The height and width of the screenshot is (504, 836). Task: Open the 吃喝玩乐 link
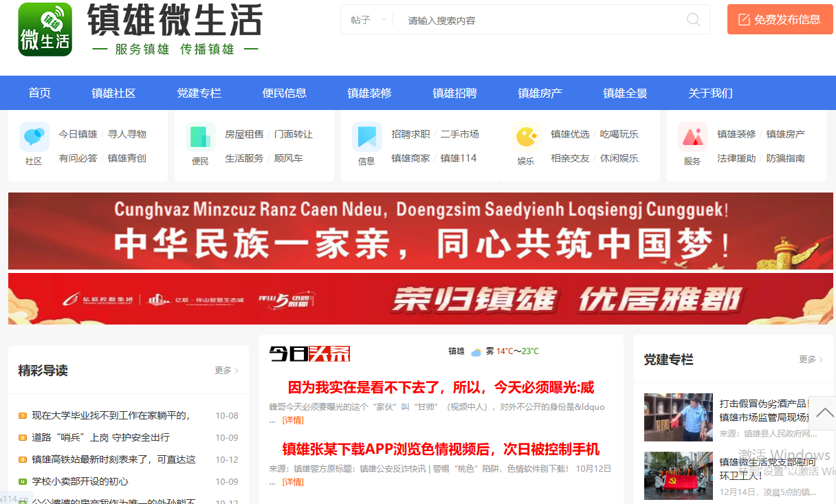click(619, 134)
